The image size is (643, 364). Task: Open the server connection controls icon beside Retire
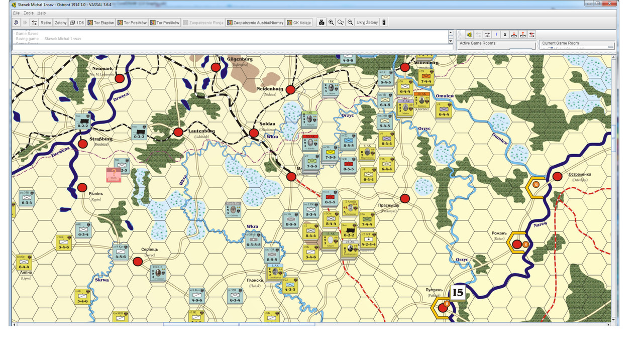(x=34, y=23)
